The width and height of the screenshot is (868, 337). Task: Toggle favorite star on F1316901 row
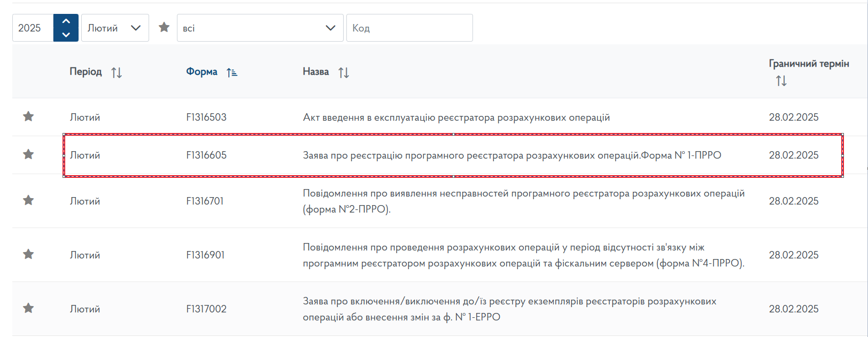click(28, 254)
